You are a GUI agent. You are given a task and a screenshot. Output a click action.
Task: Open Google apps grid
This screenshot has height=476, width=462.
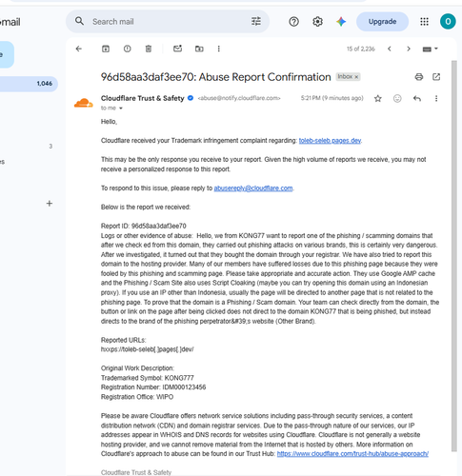424,22
